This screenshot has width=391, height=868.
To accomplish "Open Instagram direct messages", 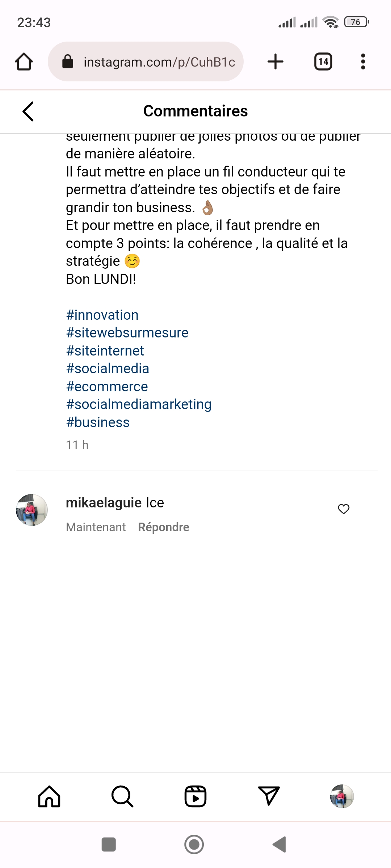I will (269, 796).
